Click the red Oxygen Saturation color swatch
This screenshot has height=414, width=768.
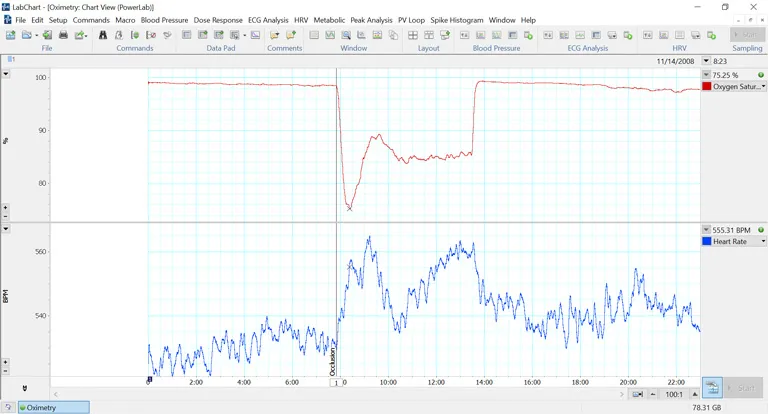point(707,87)
